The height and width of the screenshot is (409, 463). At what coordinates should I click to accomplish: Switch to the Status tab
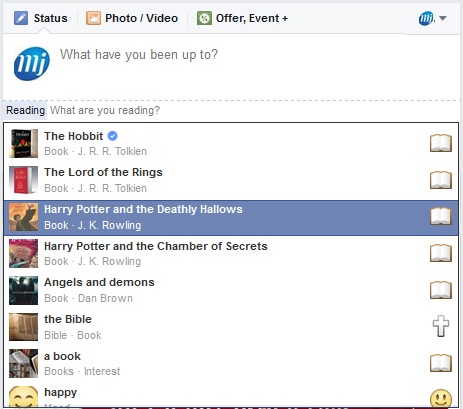[x=41, y=18]
